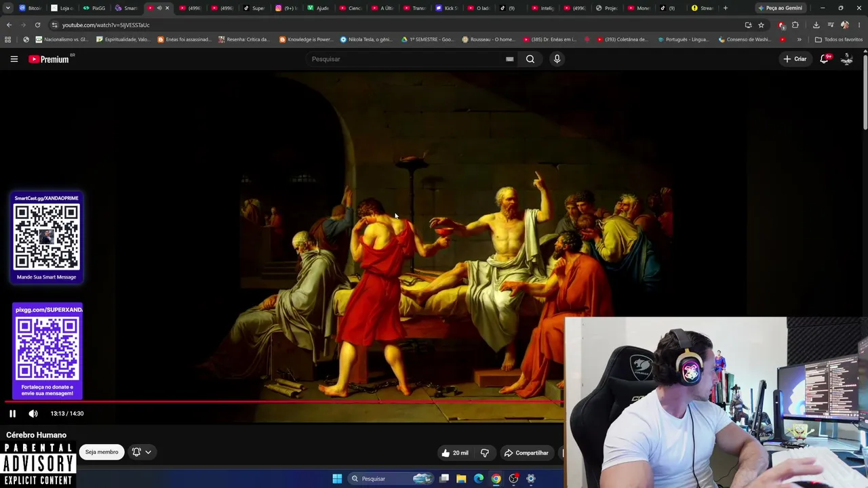Go back with the browser back arrow
The image size is (868, 488).
tap(9, 25)
